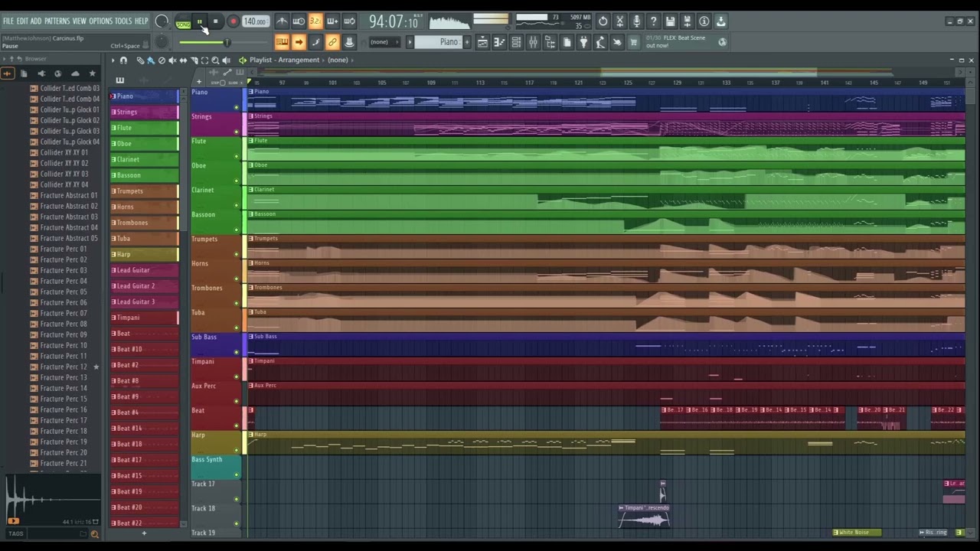The width and height of the screenshot is (980, 551).
Task: Mute the Piano track green dot
Action: click(237, 107)
